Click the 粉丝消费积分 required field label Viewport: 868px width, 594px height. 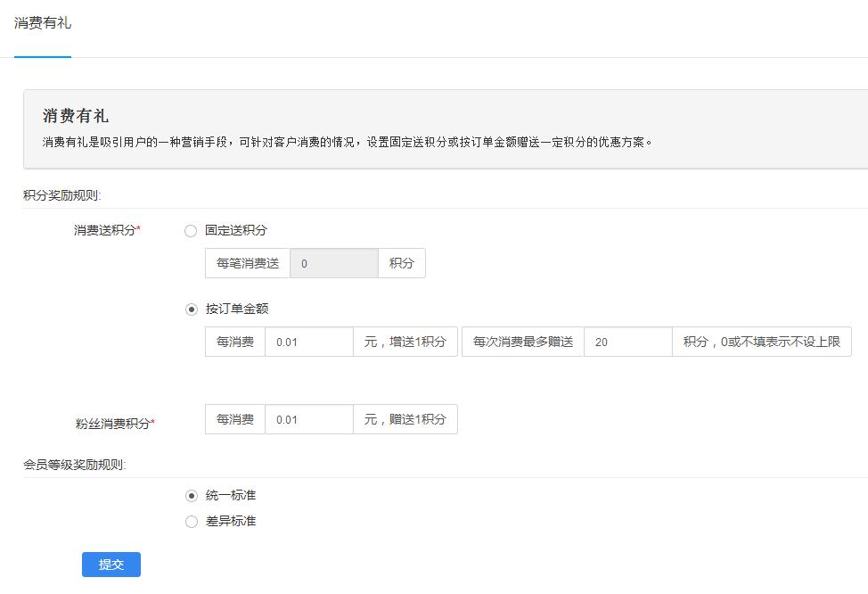(x=115, y=425)
